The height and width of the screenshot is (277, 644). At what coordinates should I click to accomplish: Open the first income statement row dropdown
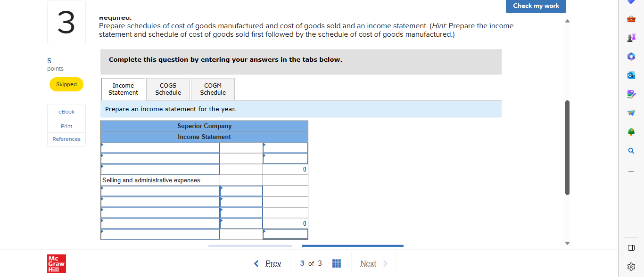pyautogui.click(x=160, y=147)
